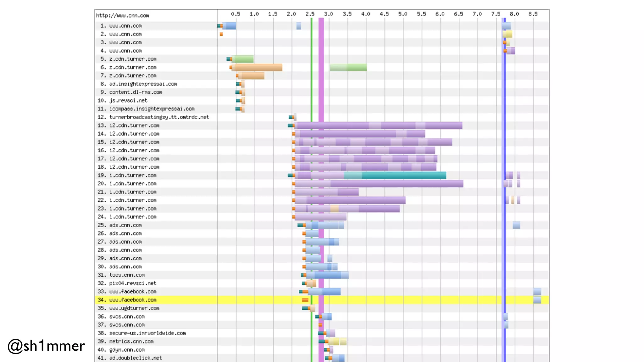Click row 35 www.ugdturner.com label
The height and width of the screenshot is (362, 644).
[134, 308]
